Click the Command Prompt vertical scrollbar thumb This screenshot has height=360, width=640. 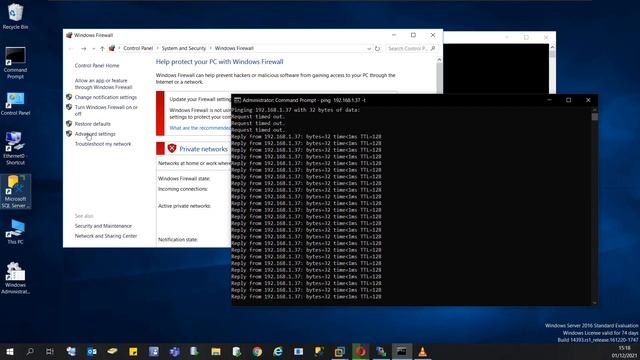tap(595, 117)
